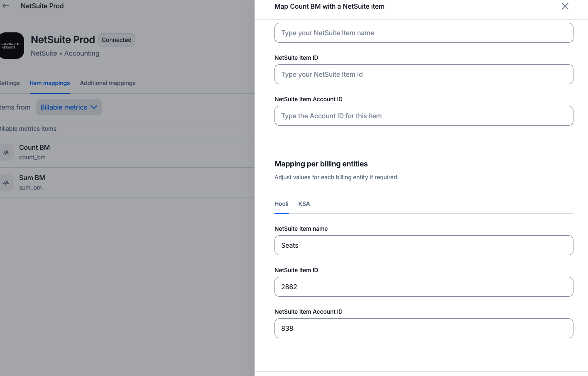The height and width of the screenshot is (376, 588).
Task: Click the NetSuite • Accounting subtitle
Action: tap(65, 53)
